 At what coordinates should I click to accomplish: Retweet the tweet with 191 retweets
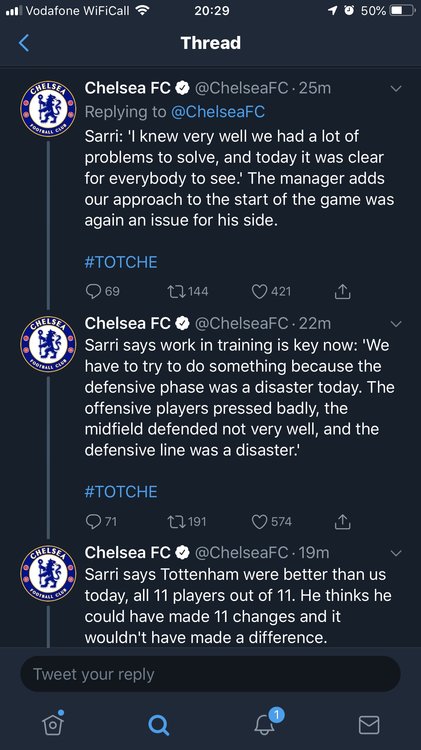pos(175,521)
